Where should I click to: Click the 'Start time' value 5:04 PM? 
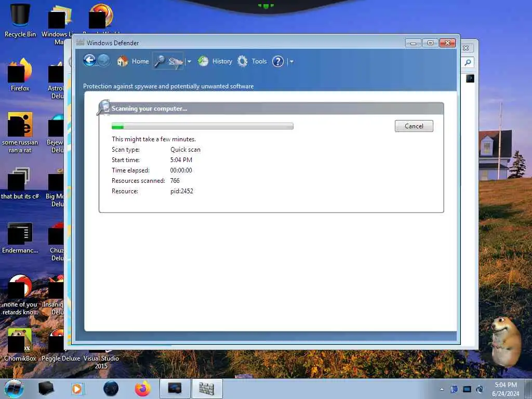click(x=181, y=160)
